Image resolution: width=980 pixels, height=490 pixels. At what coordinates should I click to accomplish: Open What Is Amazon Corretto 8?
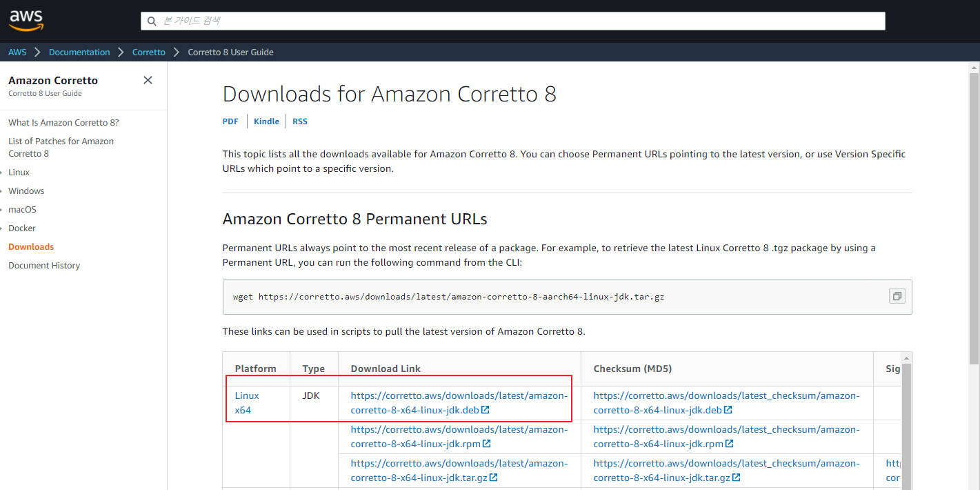pyautogui.click(x=63, y=123)
